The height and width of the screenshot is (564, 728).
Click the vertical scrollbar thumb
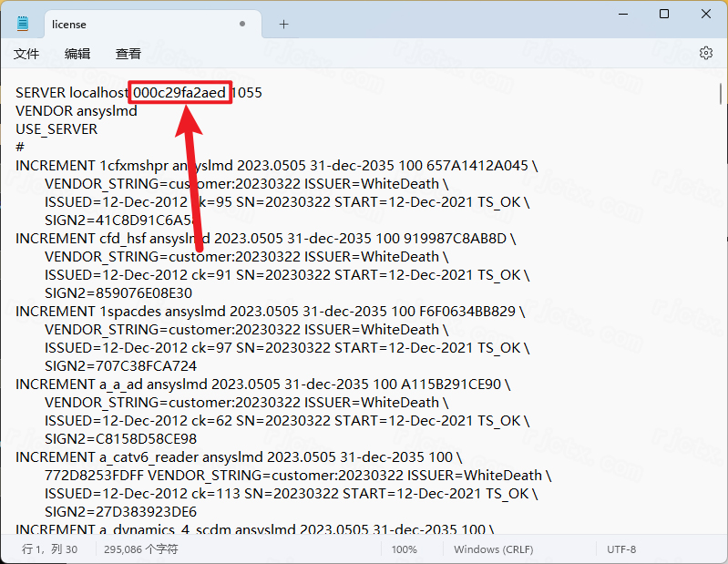click(721, 94)
